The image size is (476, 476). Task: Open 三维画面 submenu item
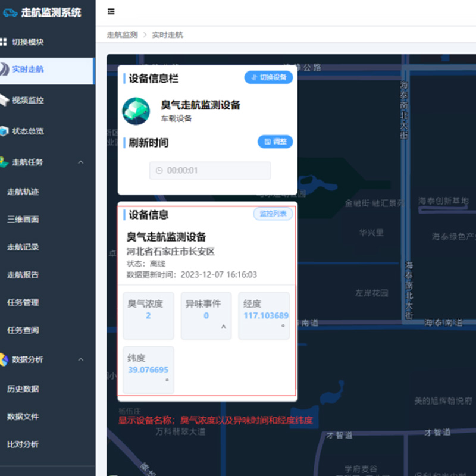[23, 219]
